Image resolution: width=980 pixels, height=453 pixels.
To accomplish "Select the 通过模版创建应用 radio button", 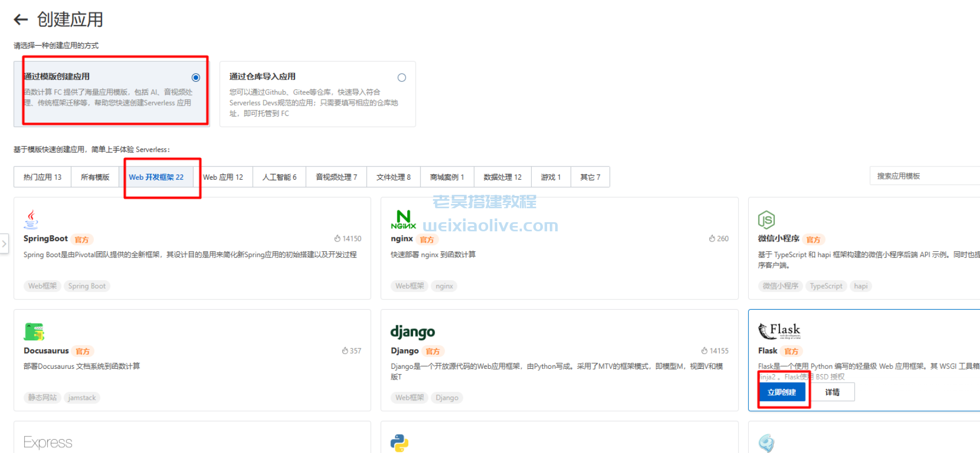I will (196, 77).
